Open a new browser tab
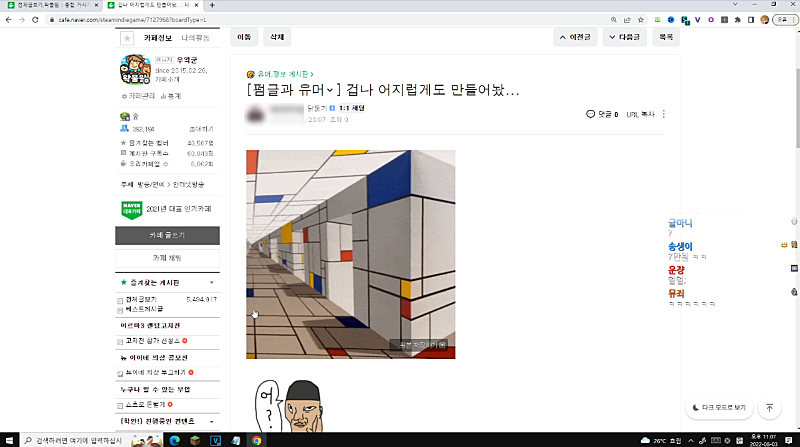The height and width of the screenshot is (447, 800). 212,5
